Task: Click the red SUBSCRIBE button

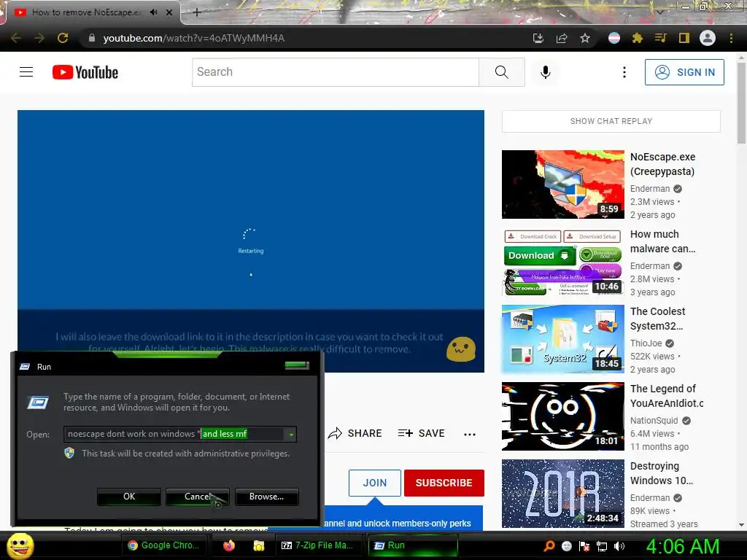Action: click(444, 483)
